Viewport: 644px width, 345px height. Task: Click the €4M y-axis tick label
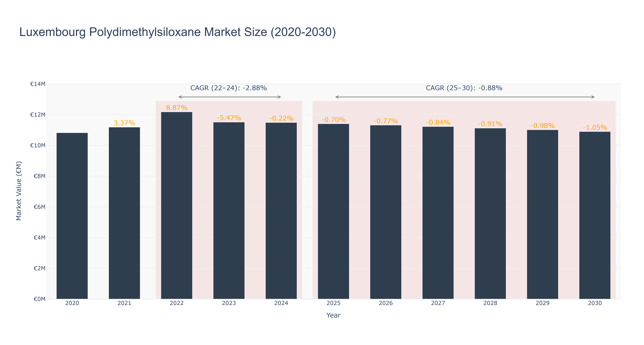click(39, 237)
